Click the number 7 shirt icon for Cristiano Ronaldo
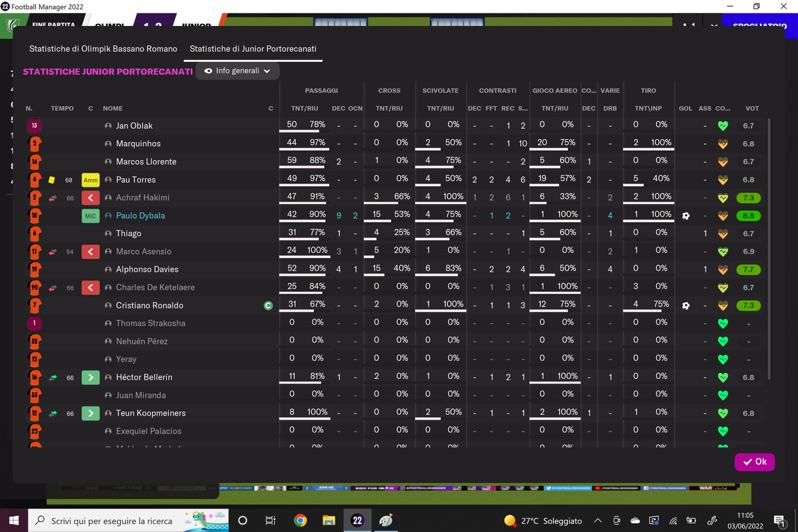The image size is (798, 532). (35, 305)
